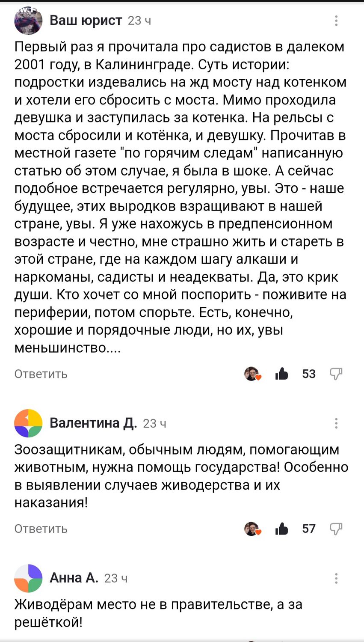Dislike Валентина Д.'s comment
The width and height of the screenshot is (364, 642).
point(336,529)
